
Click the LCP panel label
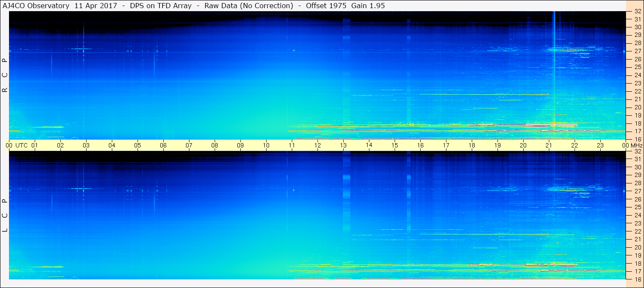pyautogui.click(x=5, y=215)
